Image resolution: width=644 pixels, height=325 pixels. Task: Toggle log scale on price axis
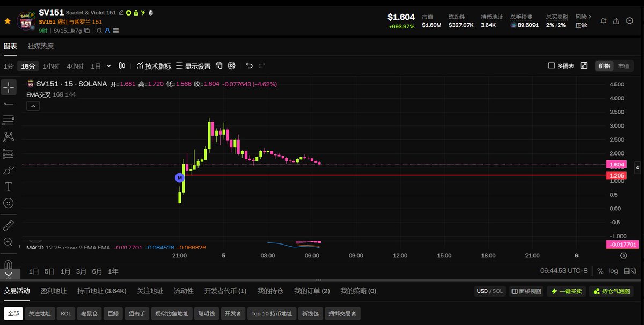(613, 271)
